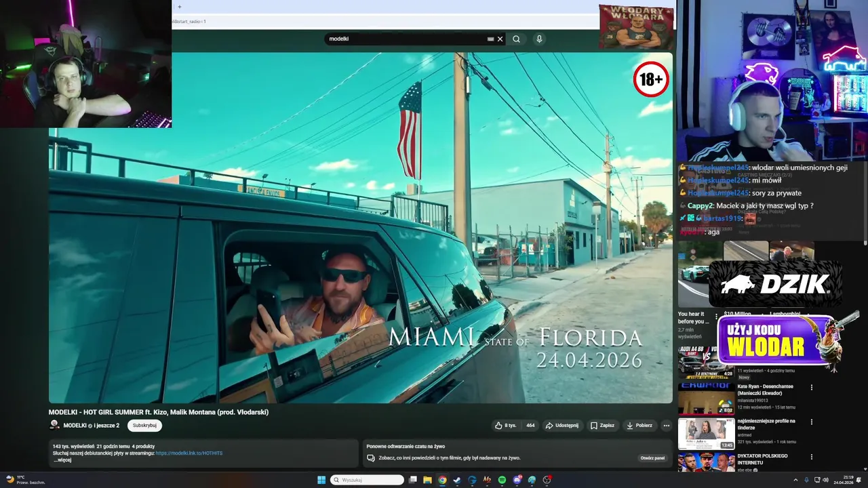This screenshot has width=868, height=488.
Task: Download the video with Pobierz
Action: coord(639,426)
